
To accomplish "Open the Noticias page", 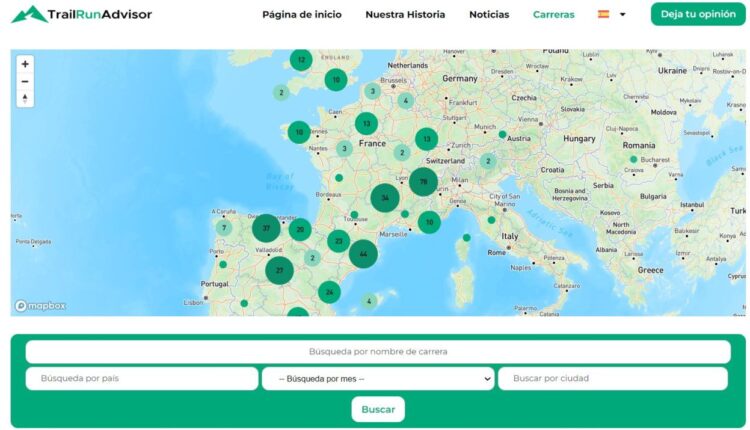I will tap(489, 14).
